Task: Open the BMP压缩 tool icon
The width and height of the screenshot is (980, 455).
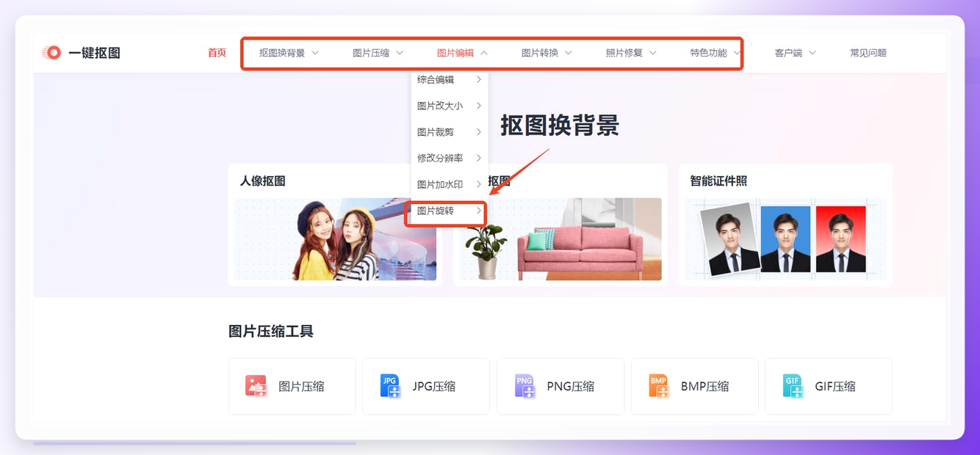Action: 658,386
